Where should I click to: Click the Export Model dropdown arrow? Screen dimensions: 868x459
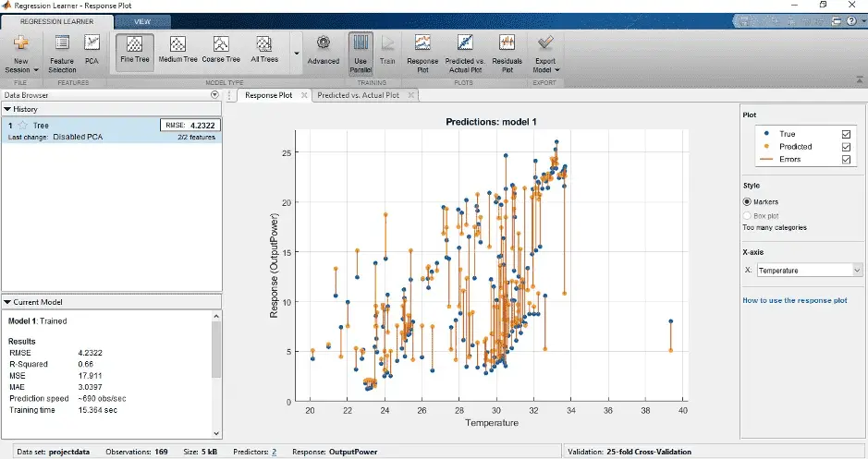coord(556,70)
